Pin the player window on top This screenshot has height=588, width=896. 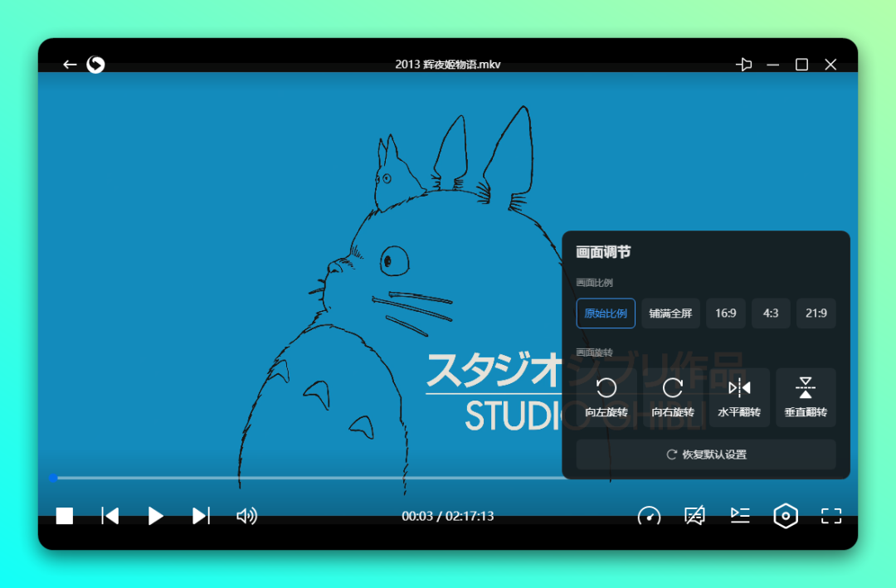tap(743, 65)
